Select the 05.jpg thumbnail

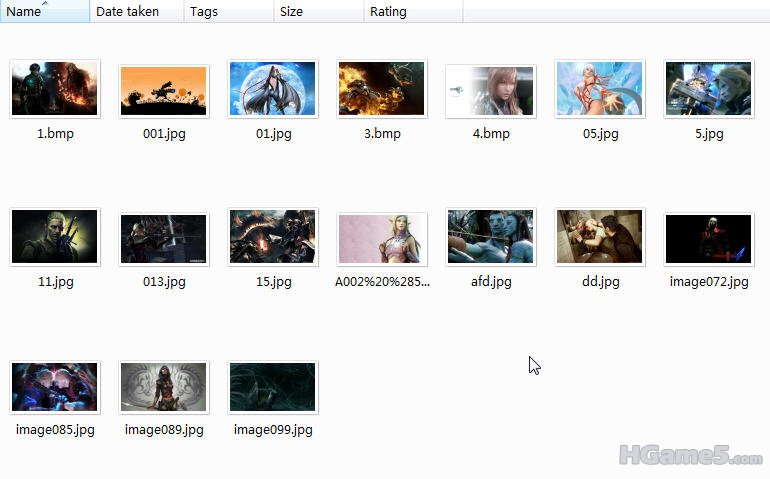click(x=600, y=88)
